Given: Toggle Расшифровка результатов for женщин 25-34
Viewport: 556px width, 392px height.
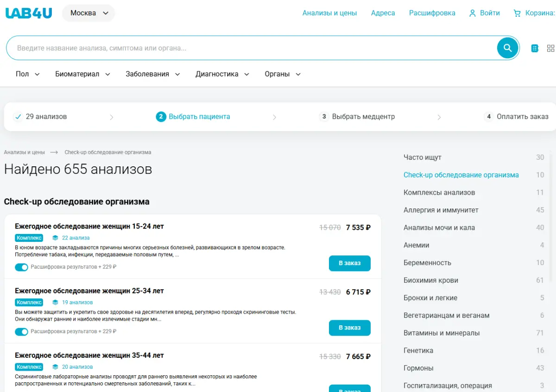Looking at the screenshot, I should pos(21,331).
